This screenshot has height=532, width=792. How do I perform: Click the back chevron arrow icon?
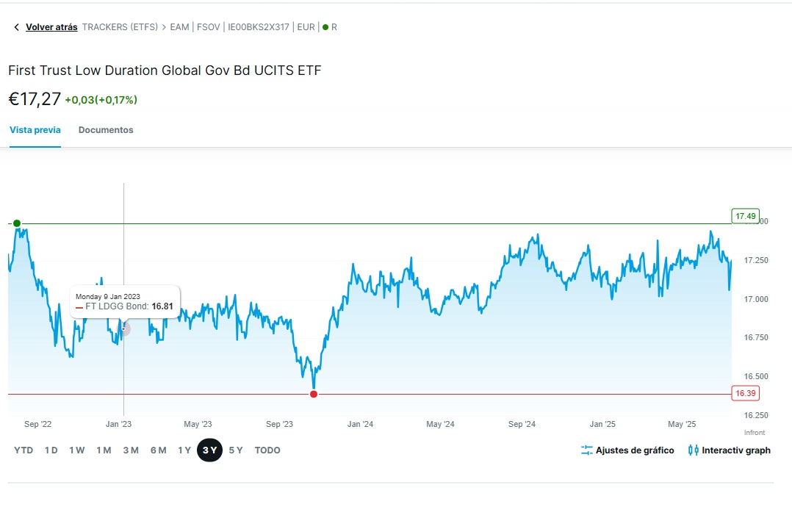pyautogui.click(x=16, y=26)
